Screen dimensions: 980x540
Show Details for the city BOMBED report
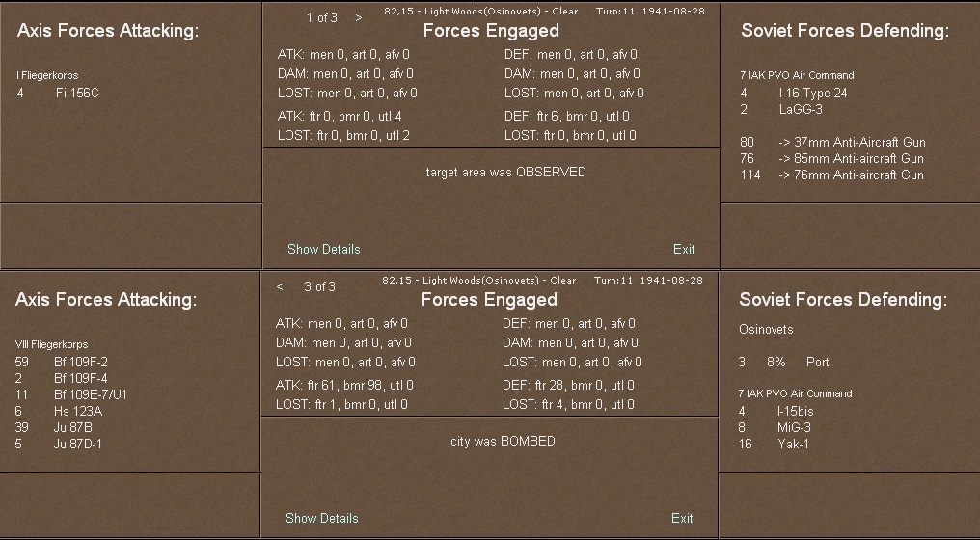(x=321, y=518)
